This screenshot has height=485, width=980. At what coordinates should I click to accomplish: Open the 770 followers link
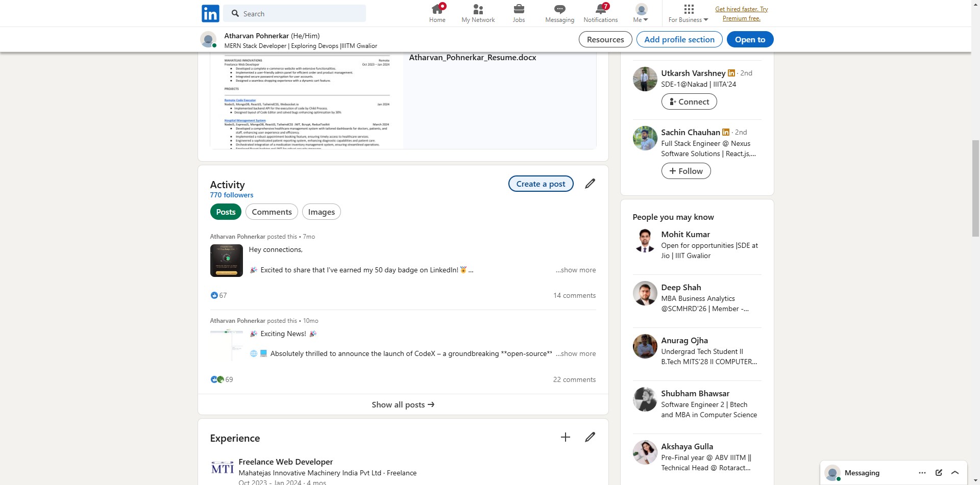tap(231, 195)
